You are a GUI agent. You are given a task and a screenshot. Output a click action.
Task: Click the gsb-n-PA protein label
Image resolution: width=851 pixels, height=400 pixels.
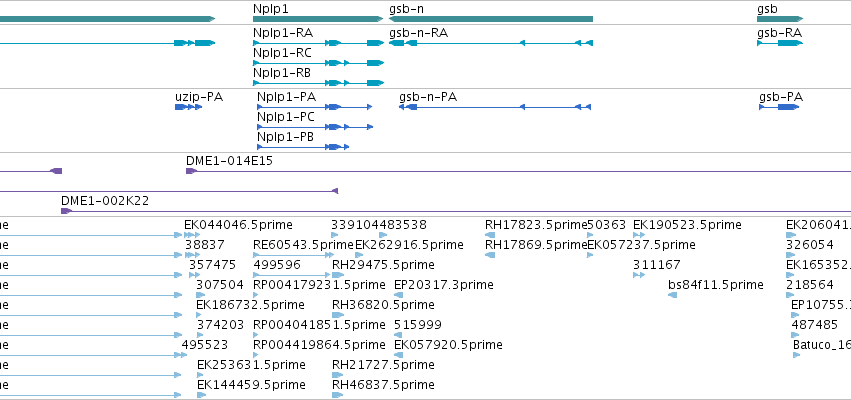[x=428, y=97]
